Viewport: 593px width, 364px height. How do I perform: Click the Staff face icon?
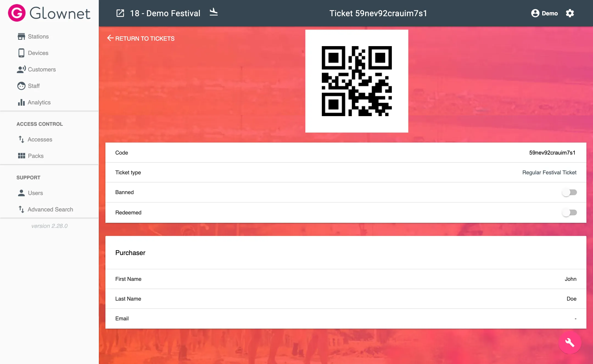click(21, 86)
